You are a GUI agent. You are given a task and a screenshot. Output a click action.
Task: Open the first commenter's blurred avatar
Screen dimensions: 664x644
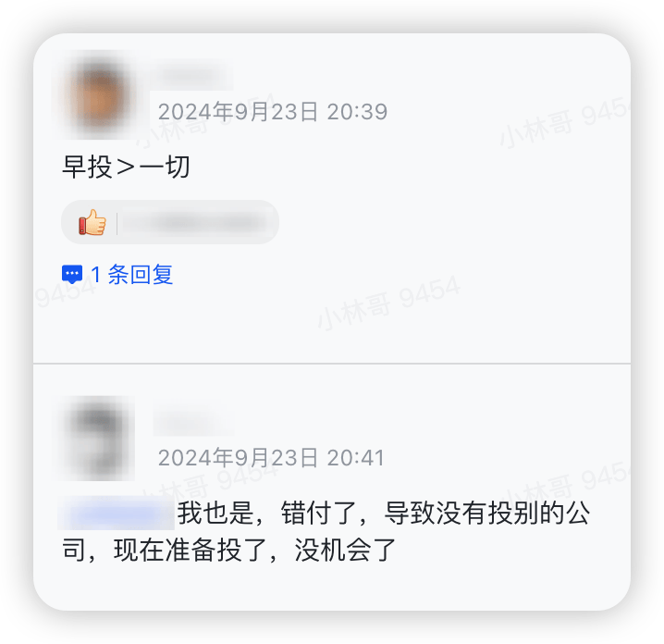99,95
